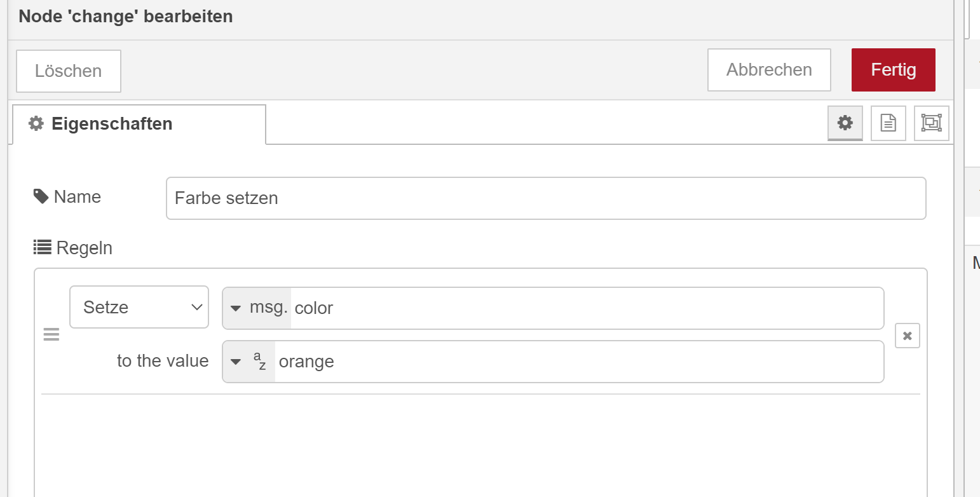Click the rule's drag handle icon
This screenshot has width=980, height=497.
[x=51, y=334]
